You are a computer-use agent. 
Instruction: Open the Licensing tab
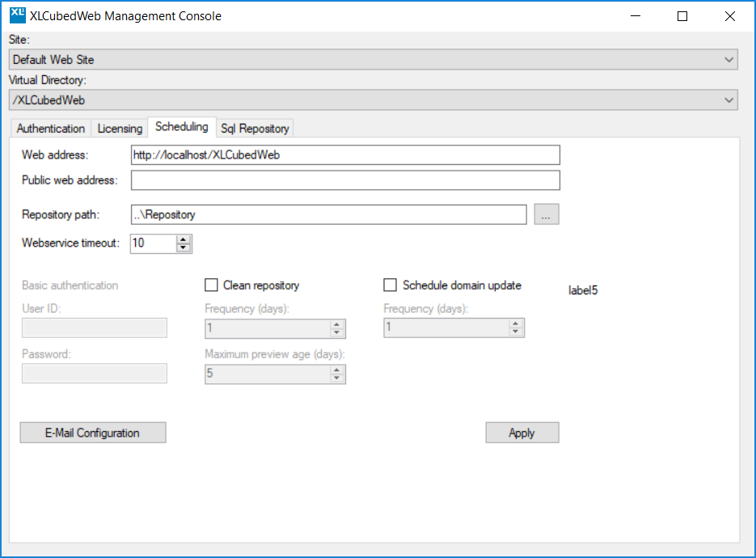tap(120, 129)
